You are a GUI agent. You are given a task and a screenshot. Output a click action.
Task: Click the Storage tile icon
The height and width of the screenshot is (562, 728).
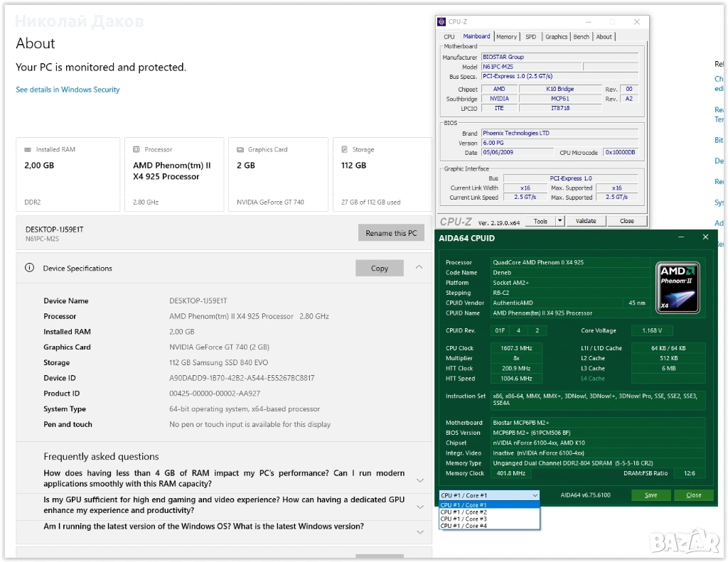tap(345, 150)
